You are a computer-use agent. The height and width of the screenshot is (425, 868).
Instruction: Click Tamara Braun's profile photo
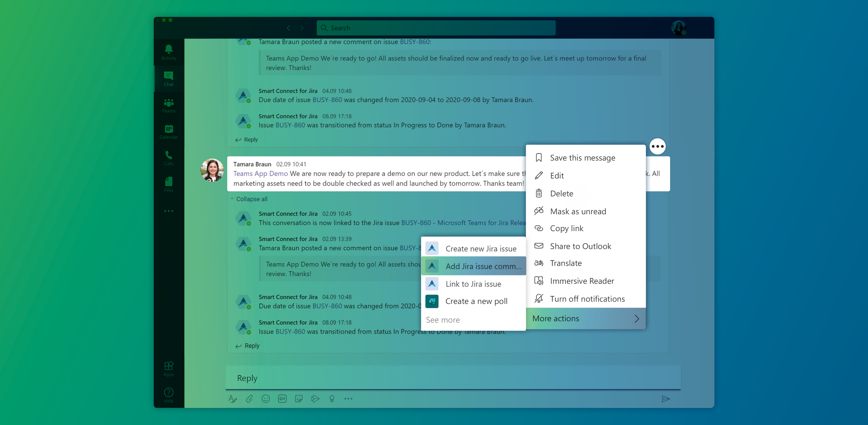(x=212, y=170)
